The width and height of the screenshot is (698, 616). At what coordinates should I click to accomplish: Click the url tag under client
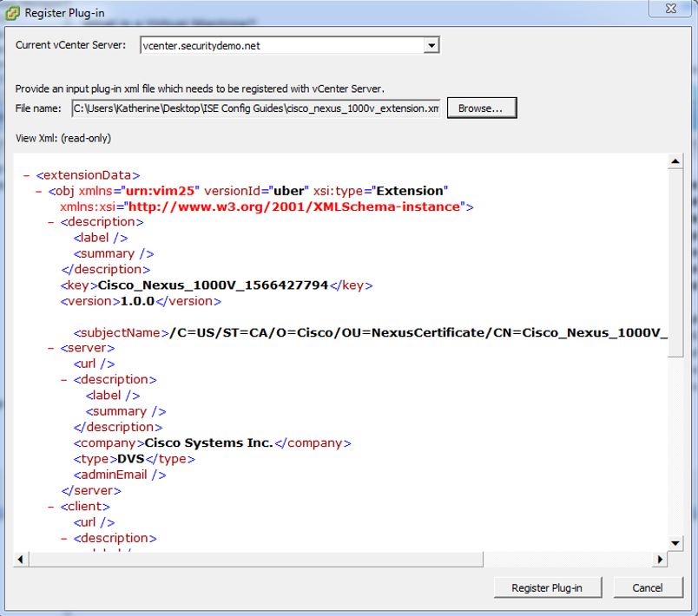tap(95, 522)
